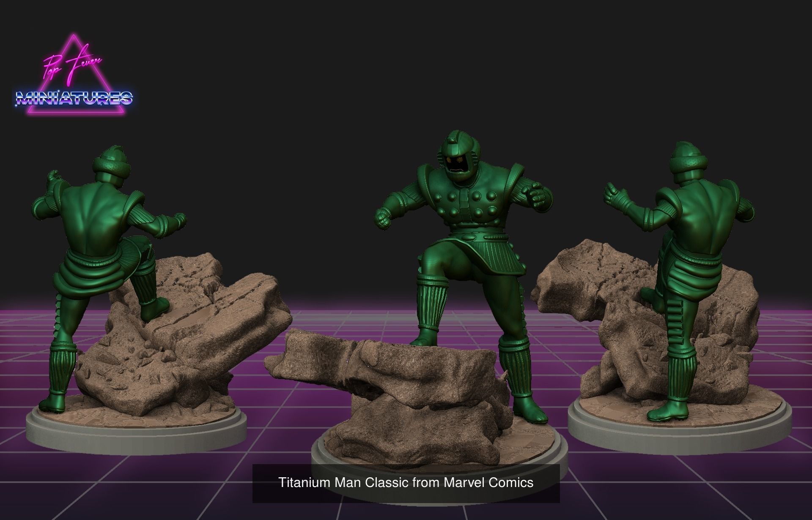Click the Pop Fever Miniatures logo

tap(74, 74)
